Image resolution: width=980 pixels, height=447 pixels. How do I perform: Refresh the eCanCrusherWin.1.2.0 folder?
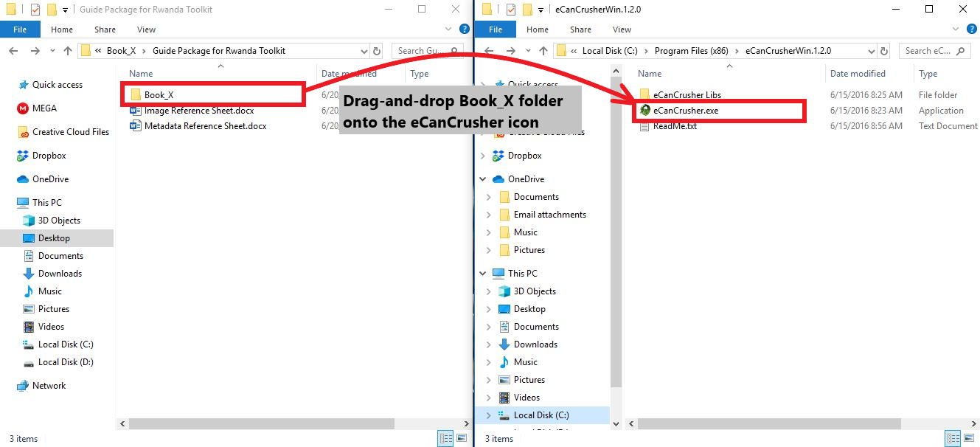click(884, 51)
